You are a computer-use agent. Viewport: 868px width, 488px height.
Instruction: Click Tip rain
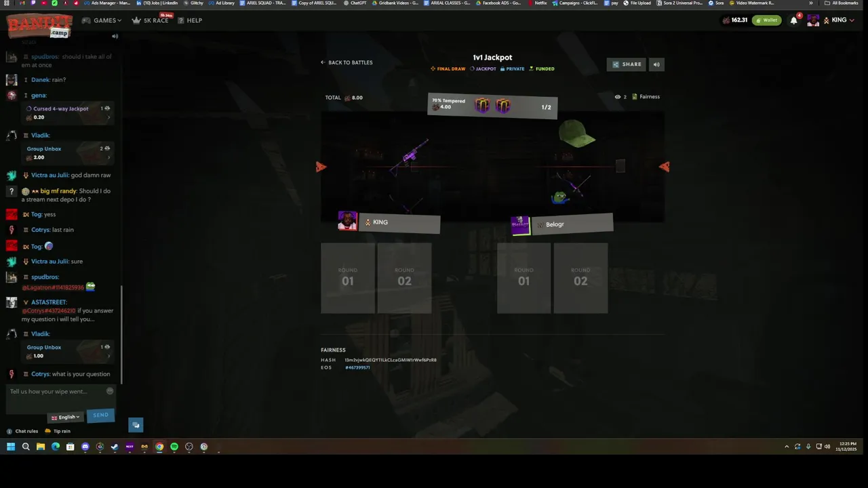(58, 431)
